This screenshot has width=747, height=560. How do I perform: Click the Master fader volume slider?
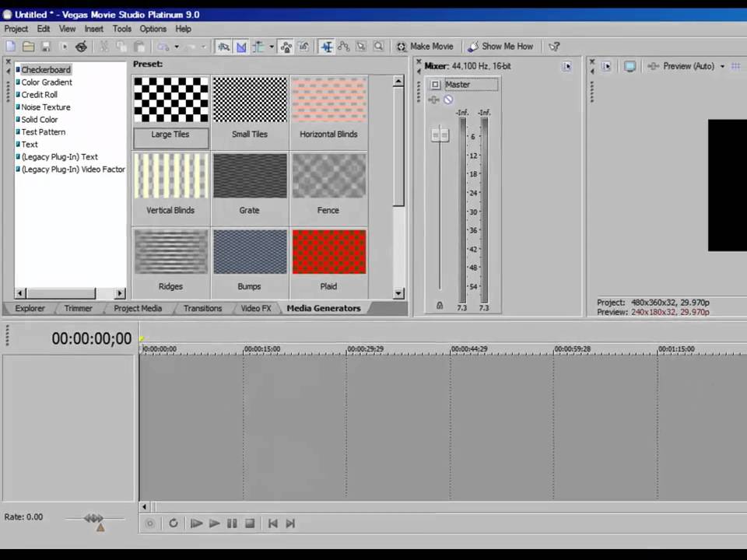[440, 135]
